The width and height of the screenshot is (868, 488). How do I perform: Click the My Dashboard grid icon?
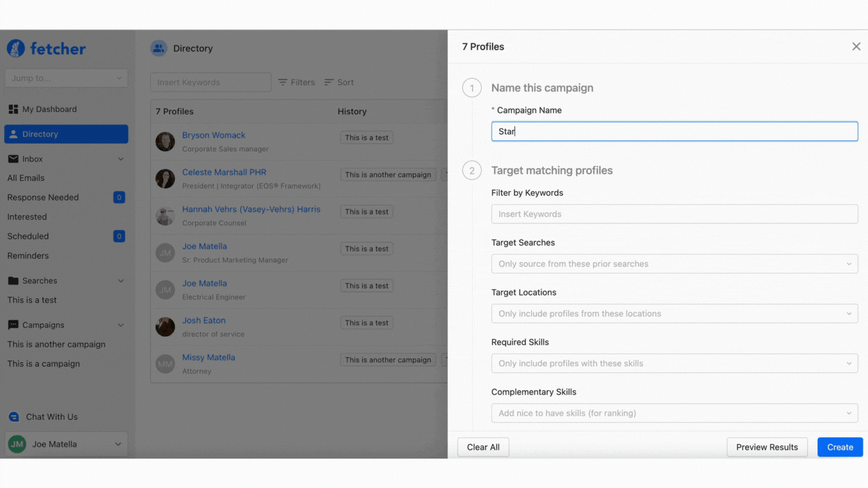coord(13,109)
